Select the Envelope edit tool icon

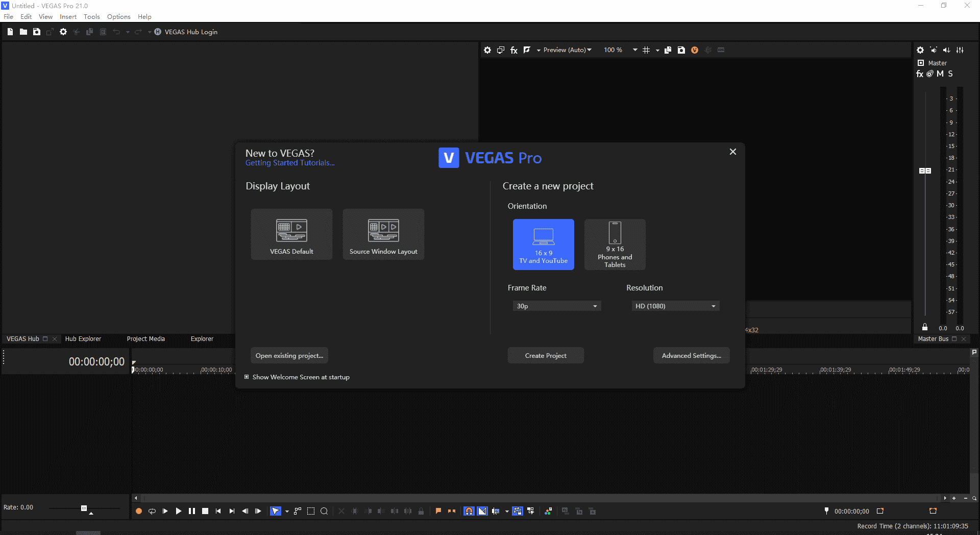[x=298, y=511]
